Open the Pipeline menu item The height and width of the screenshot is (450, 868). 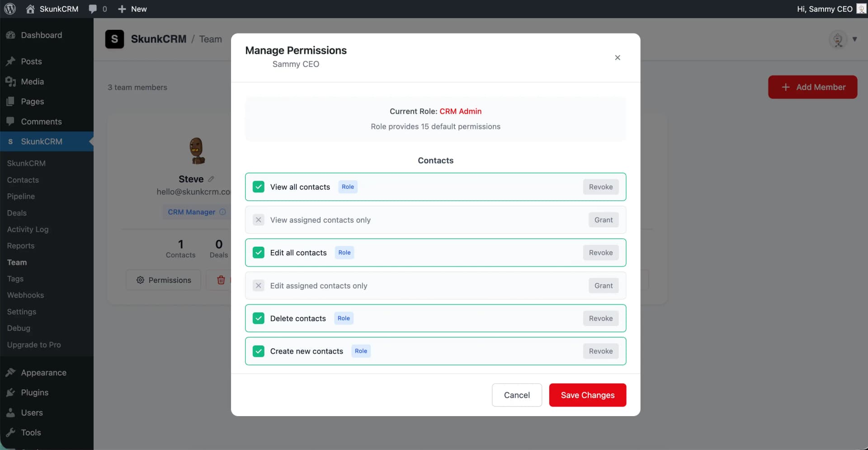(21, 196)
